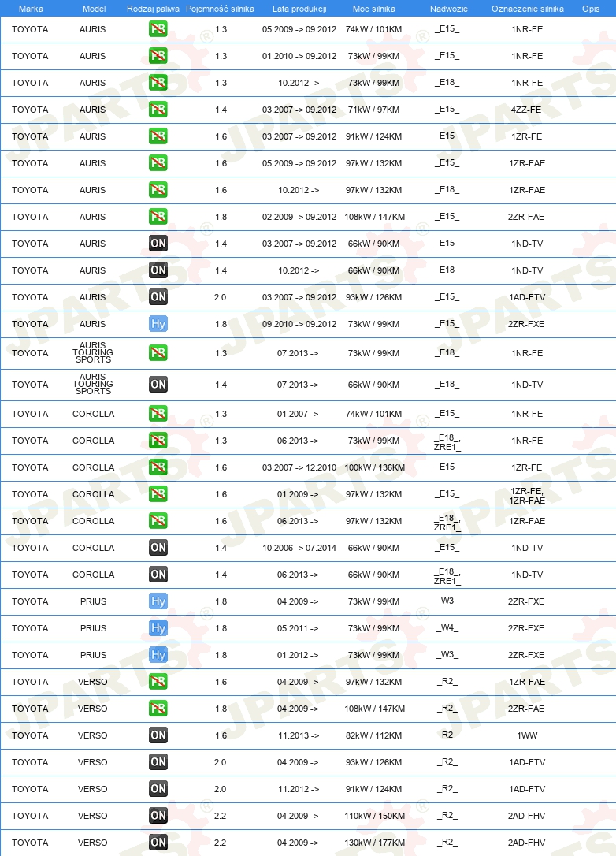Click the hybrid Hy icon in the PRIUS 04.2009 row
The image size is (616, 856).
[x=158, y=601]
